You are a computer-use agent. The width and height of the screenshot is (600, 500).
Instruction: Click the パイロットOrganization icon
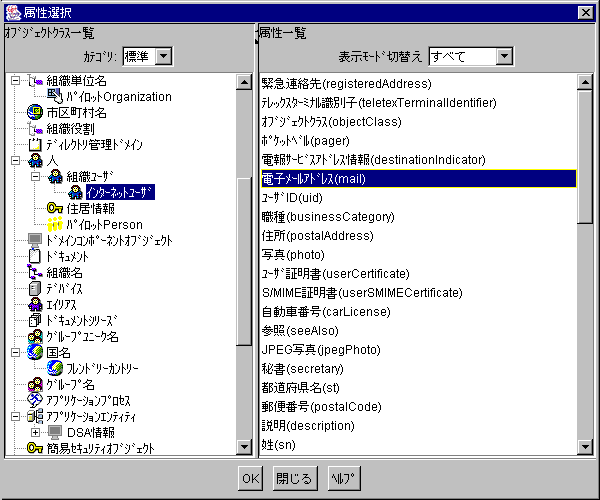pos(55,96)
